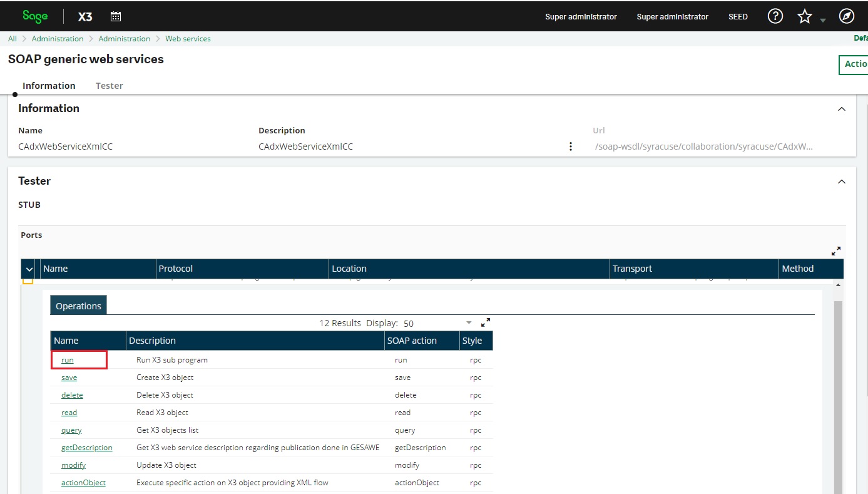
Task: Switch to the Tester tab
Action: tap(109, 86)
